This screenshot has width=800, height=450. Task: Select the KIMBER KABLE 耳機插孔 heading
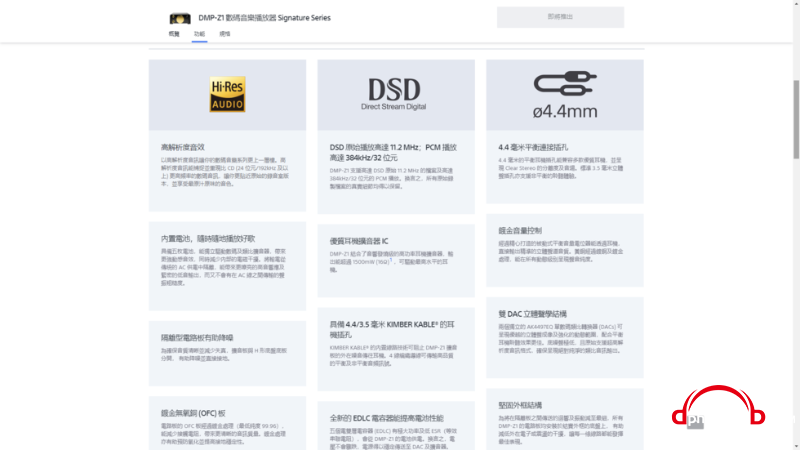(392, 329)
